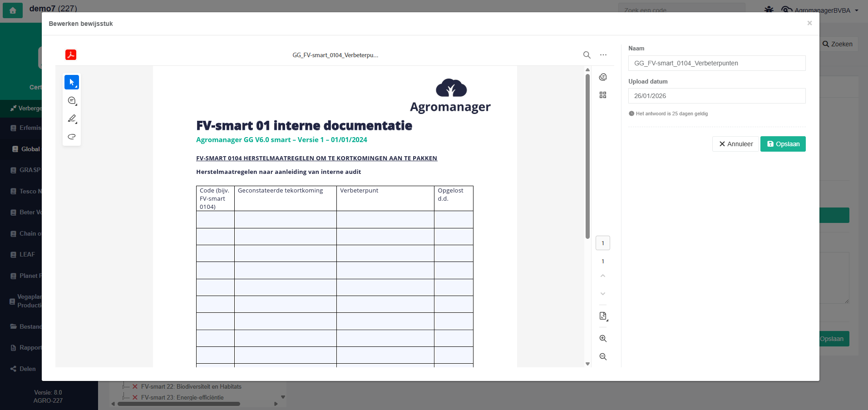868x410 pixels.
Task: Show page thumbnails grid view
Action: point(603,95)
